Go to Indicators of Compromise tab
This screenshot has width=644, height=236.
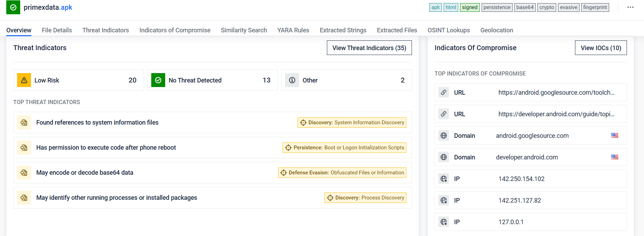point(175,30)
